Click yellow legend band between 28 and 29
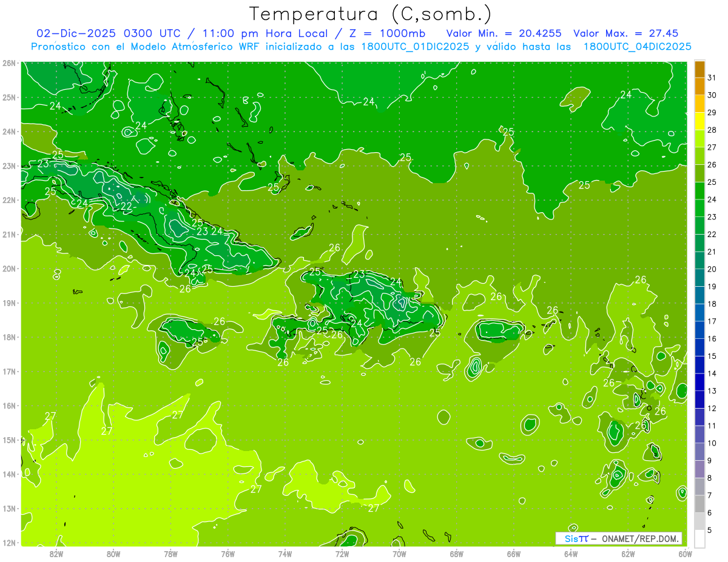 tap(699, 121)
